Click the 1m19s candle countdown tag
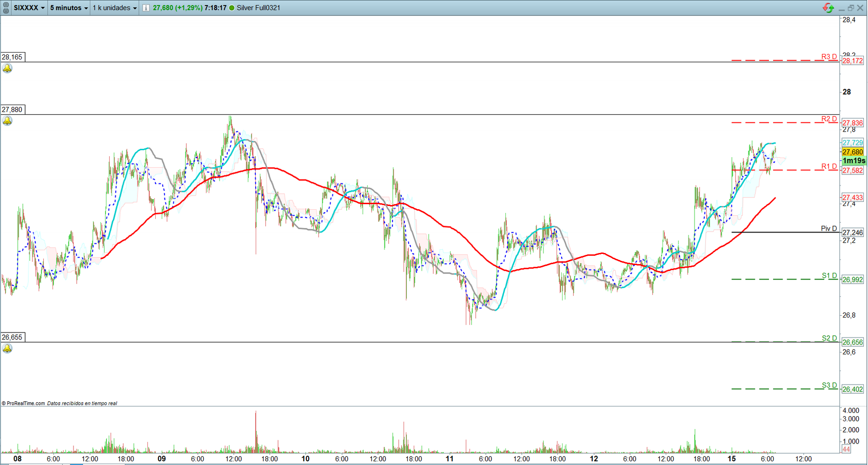868x465 pixels. tap(854, 161)
